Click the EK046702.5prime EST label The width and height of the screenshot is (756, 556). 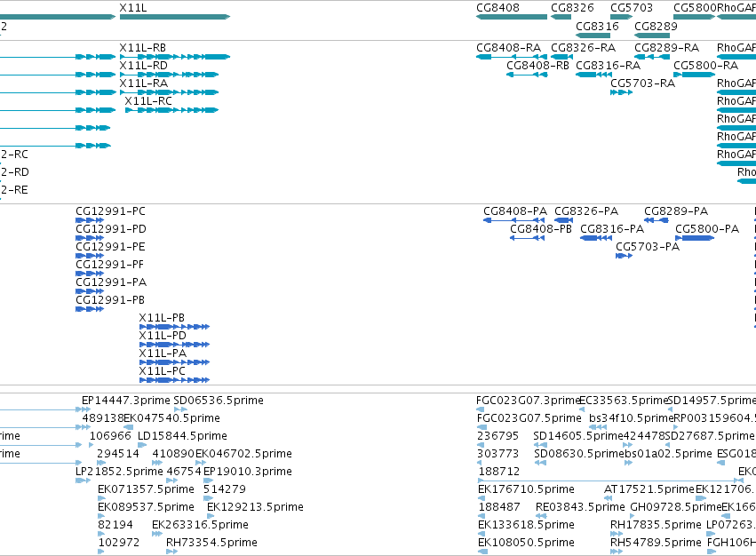pyautogui.click(x=243, y=454)
